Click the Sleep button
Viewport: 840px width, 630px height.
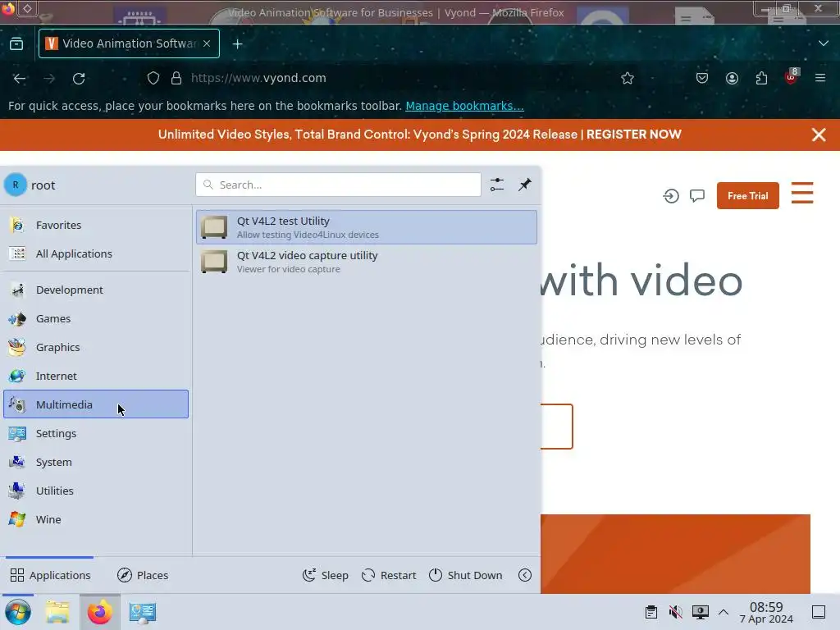tap(325, 575)
